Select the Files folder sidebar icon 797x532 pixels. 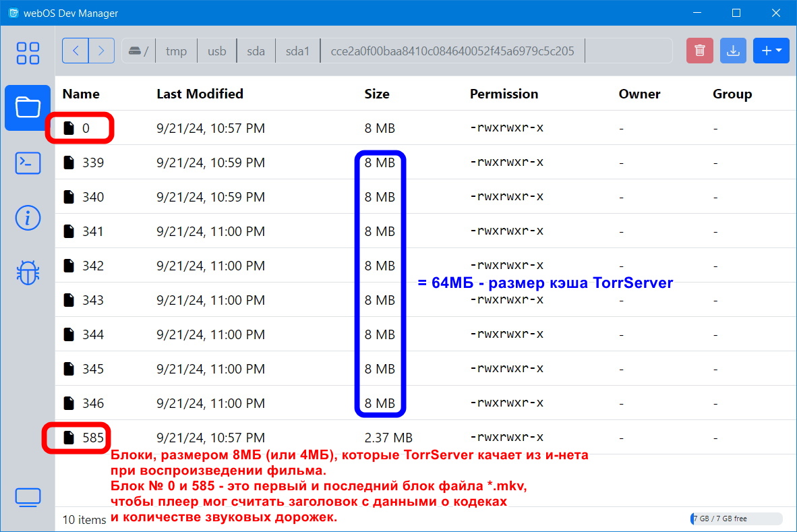(x=28, y=107)
